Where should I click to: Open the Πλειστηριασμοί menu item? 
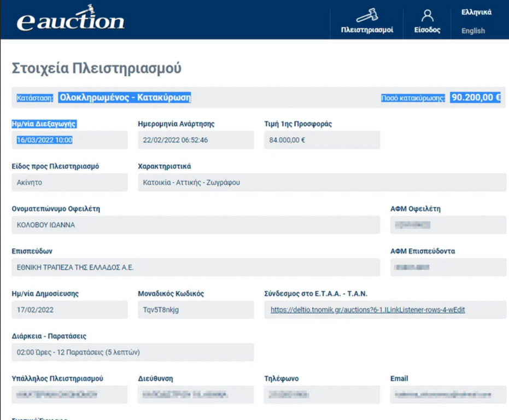point(367,30)
